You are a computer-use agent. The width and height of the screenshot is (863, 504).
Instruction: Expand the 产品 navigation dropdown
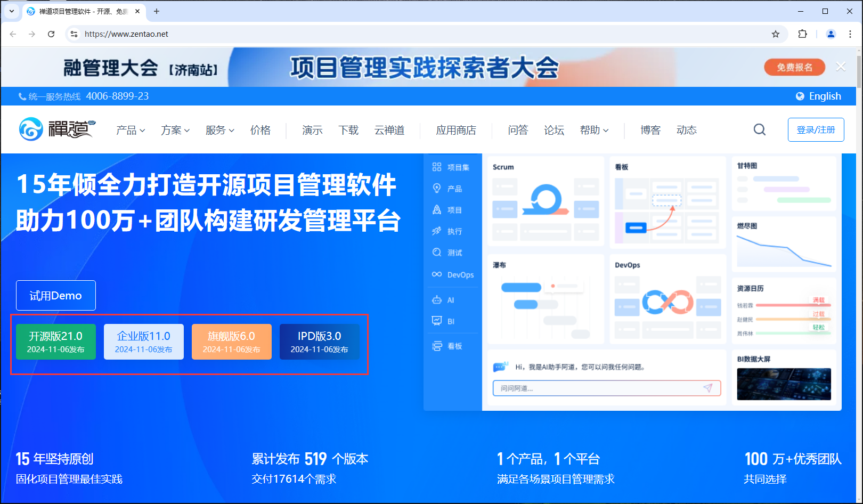click(x=131, y=130)
